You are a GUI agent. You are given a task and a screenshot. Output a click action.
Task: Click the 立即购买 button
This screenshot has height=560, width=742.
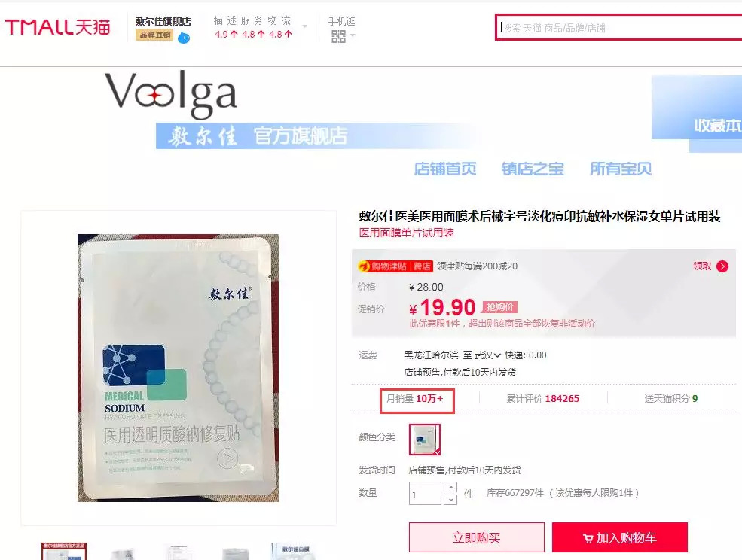click(477, 537)
